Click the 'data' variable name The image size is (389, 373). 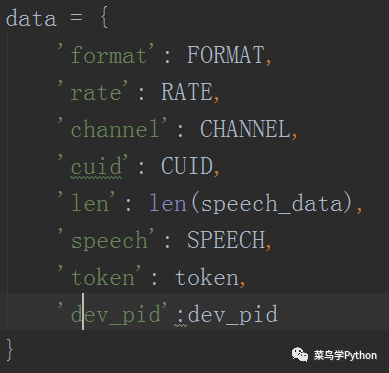tap(31, 19)
